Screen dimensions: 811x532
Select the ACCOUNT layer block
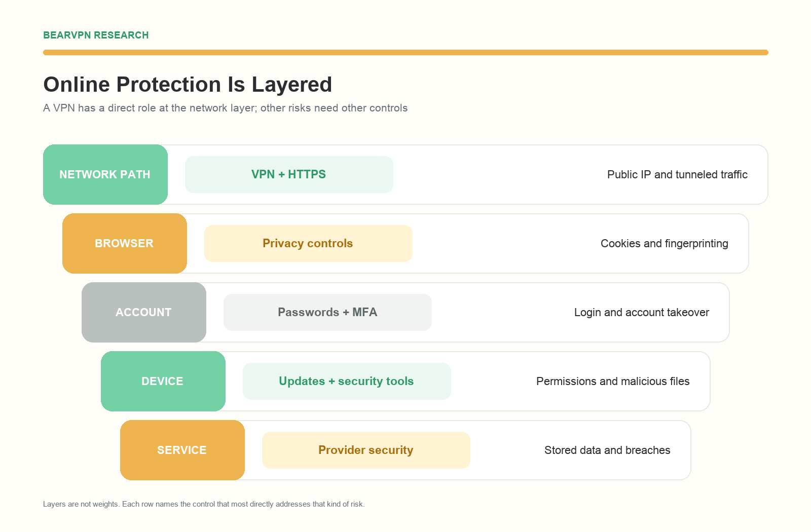click(144, 312)
